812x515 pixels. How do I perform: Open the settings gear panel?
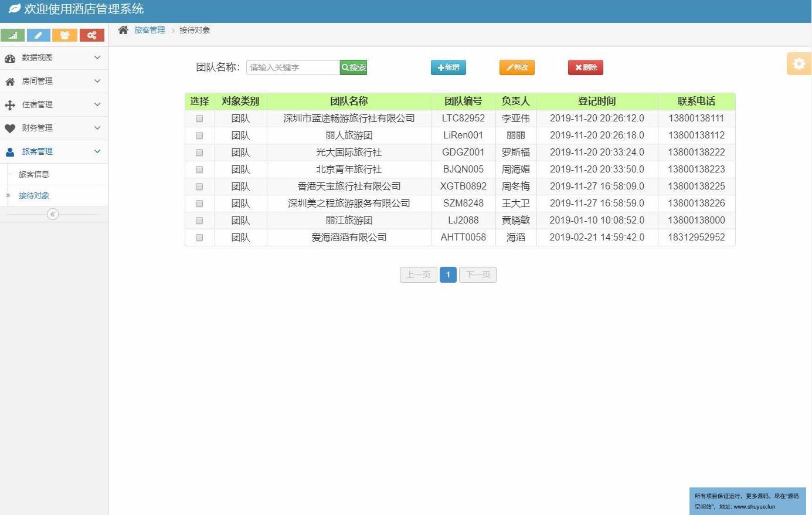799,63
